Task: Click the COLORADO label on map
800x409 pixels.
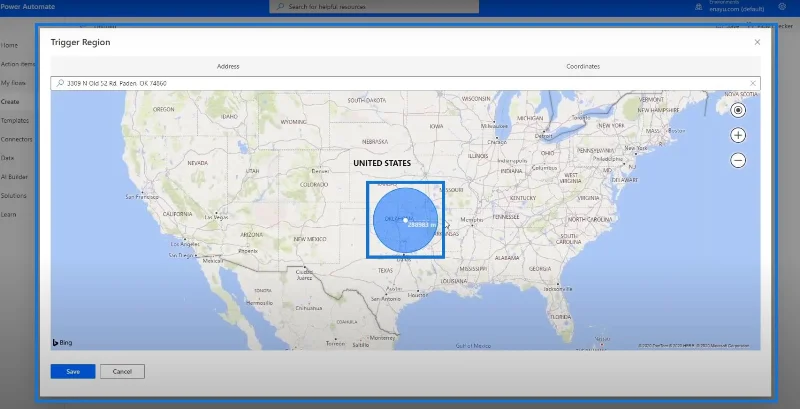Action: (314, 185)
